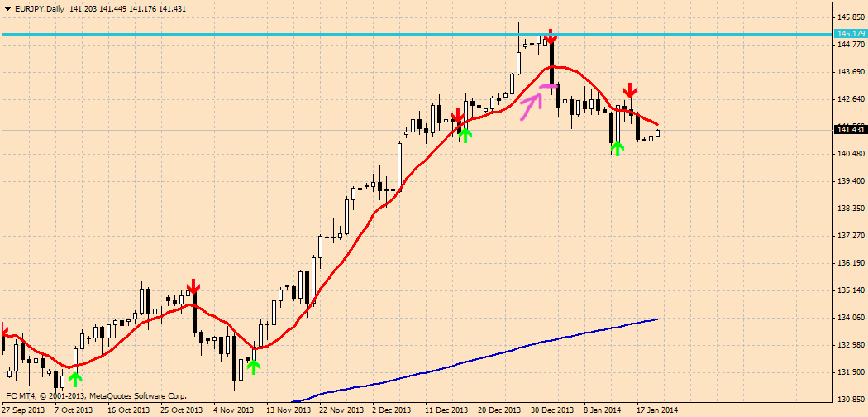Click the 132.980 price axis label
The width and height of the screenshot is (868, 417).
[x=851, y=345]
